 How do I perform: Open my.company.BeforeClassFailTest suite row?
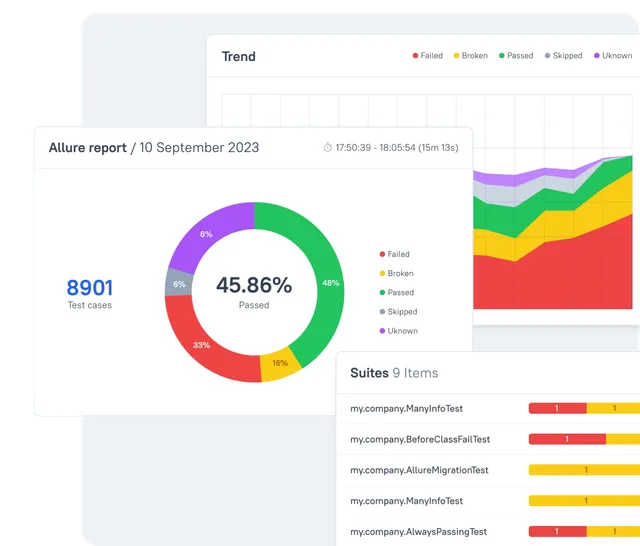(488, 439)
